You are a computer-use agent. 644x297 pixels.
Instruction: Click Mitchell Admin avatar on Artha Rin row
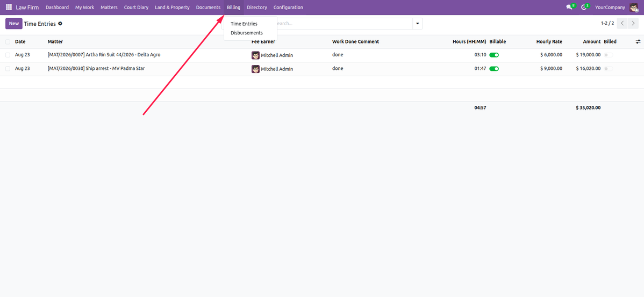[x=255, y=55]
